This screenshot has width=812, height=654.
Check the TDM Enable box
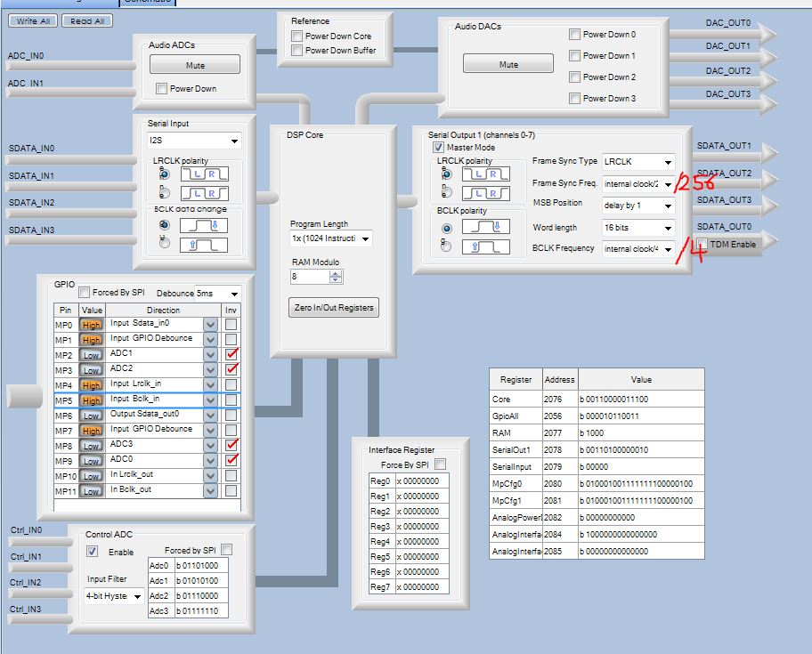[703, 244]
